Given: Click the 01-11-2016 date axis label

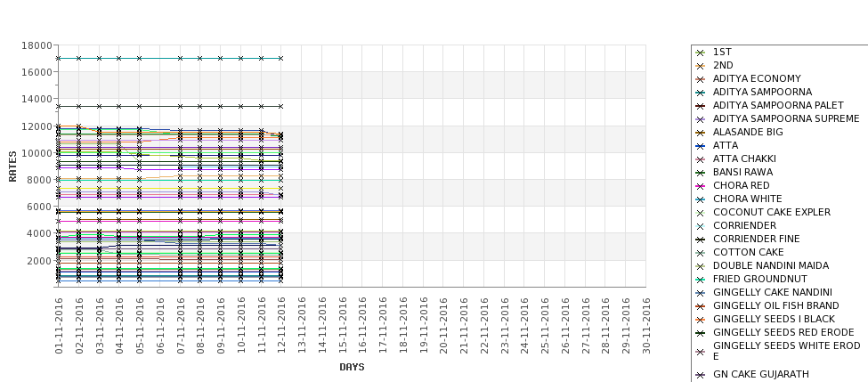Looking at the screenshot, I should pos(60,326).
